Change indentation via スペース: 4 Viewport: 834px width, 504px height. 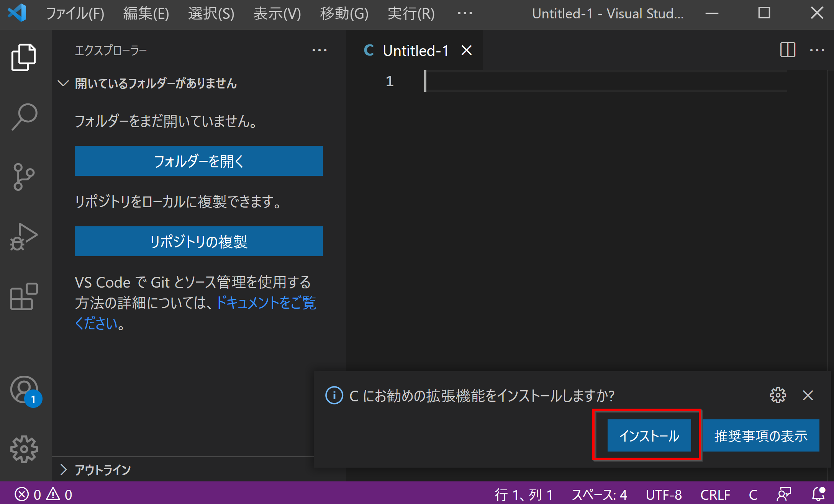(599, 494)
